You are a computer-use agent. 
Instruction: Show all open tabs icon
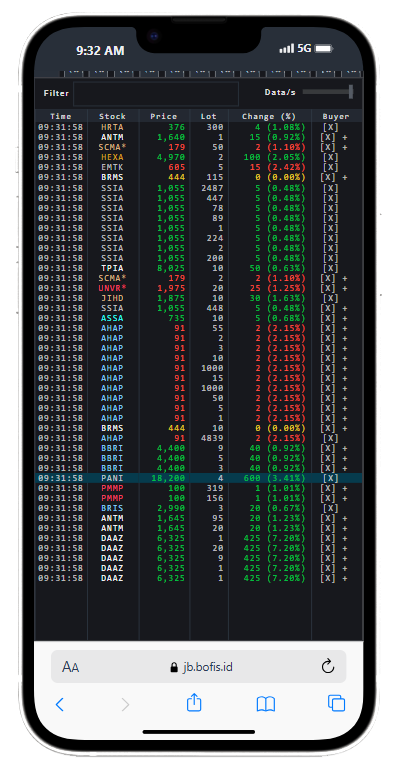tap(336, 703)
